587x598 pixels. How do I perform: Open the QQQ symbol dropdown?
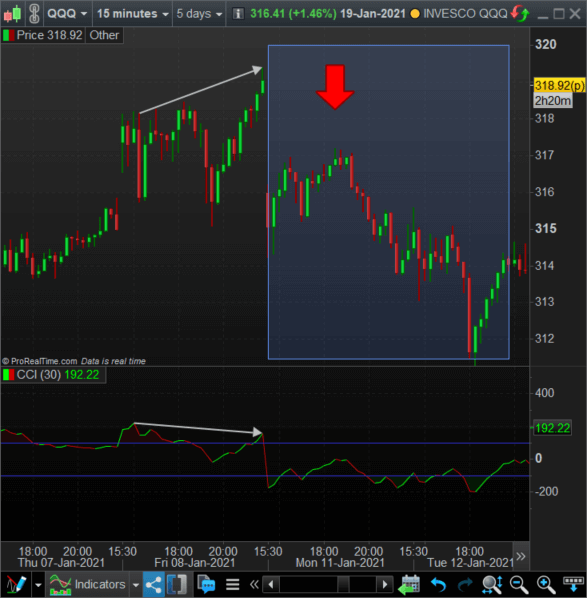coord(67,14)
